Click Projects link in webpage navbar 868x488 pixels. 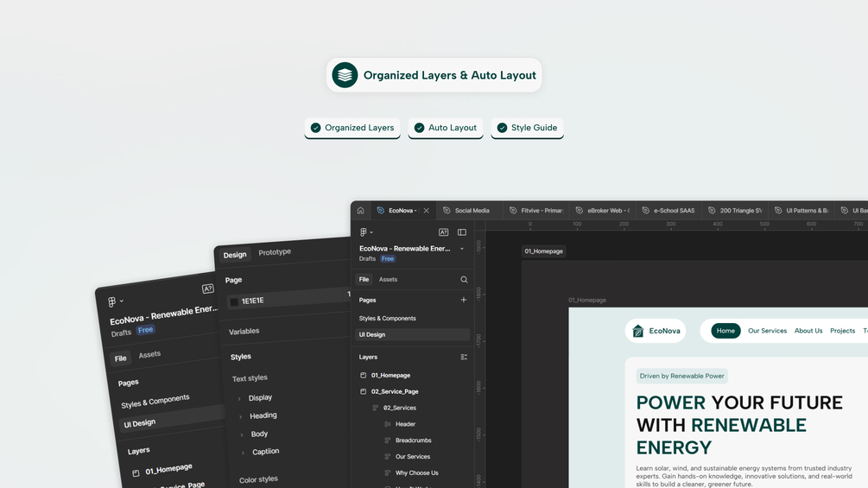pyautogui.click(x=843, y=331)
